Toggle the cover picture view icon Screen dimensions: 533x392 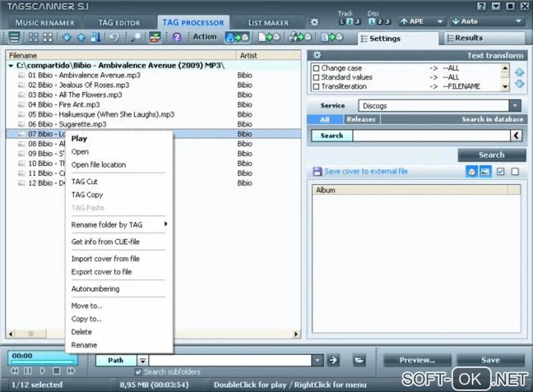pos(485,171)
